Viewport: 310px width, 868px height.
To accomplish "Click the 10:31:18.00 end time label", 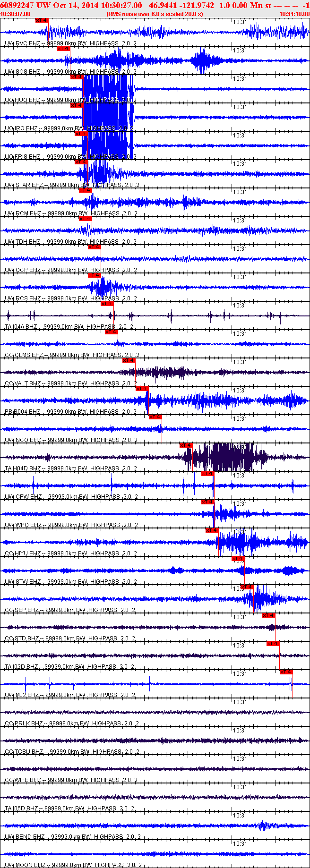I will click(x=294, y=14).
